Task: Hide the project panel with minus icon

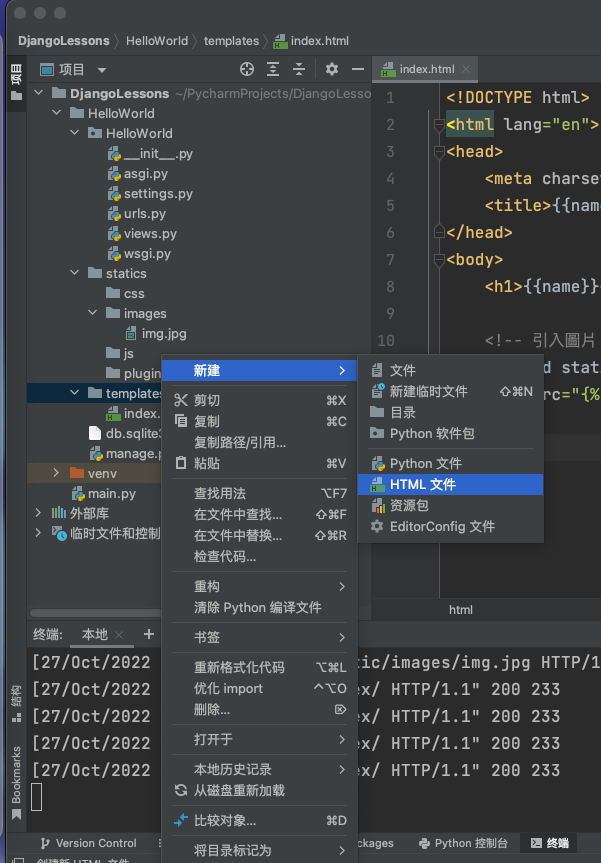Action: pos(357,69)
